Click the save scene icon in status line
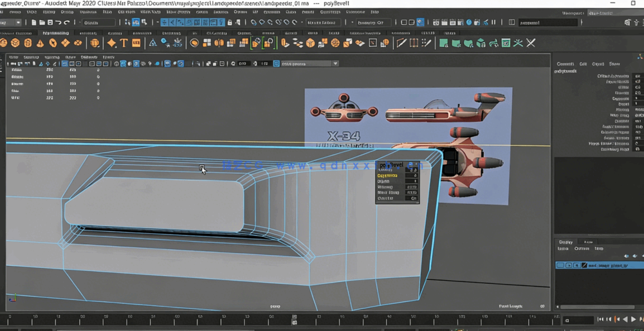 tap(50, 23)
